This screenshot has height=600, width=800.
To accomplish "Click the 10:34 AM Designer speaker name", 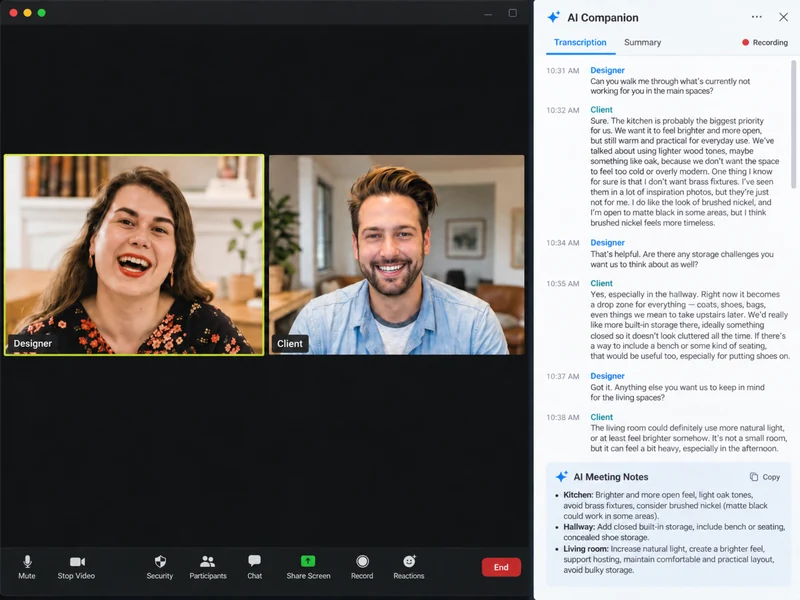I will [x=607, y=243].
